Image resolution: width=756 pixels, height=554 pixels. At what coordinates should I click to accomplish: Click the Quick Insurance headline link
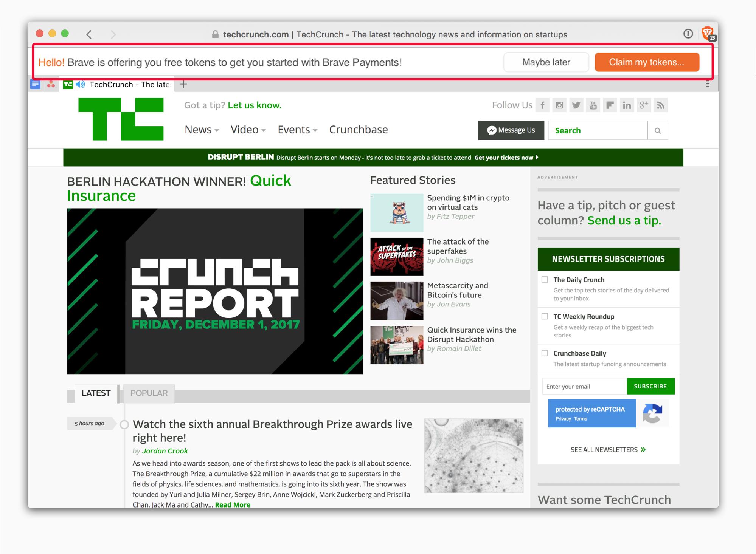(179, 188)
